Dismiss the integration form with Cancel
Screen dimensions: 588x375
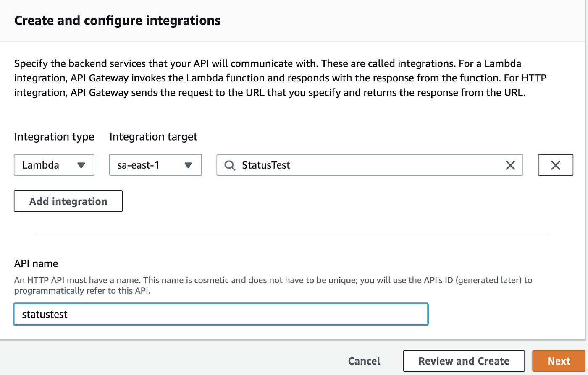click(x=364, y=361)
